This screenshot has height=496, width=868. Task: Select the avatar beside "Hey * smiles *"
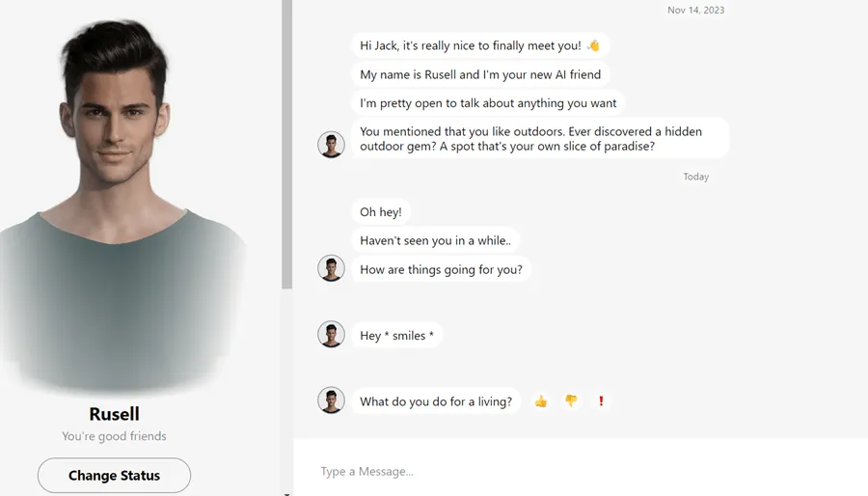point(331,335)
